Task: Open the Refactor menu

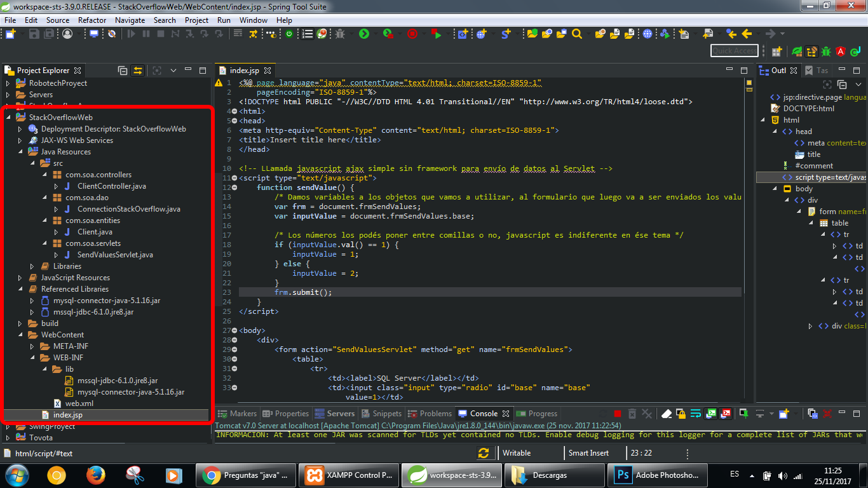Action: 92,20
